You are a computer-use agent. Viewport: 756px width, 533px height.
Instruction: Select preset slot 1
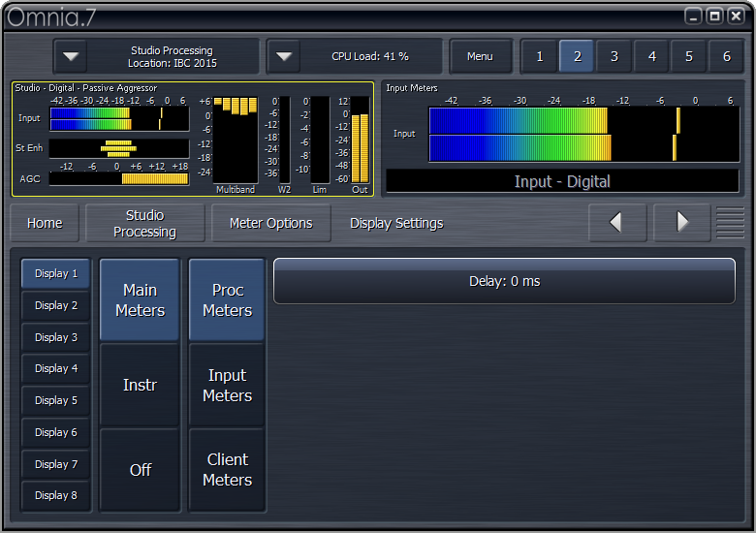pyautogui.click(x=540, y=56)
